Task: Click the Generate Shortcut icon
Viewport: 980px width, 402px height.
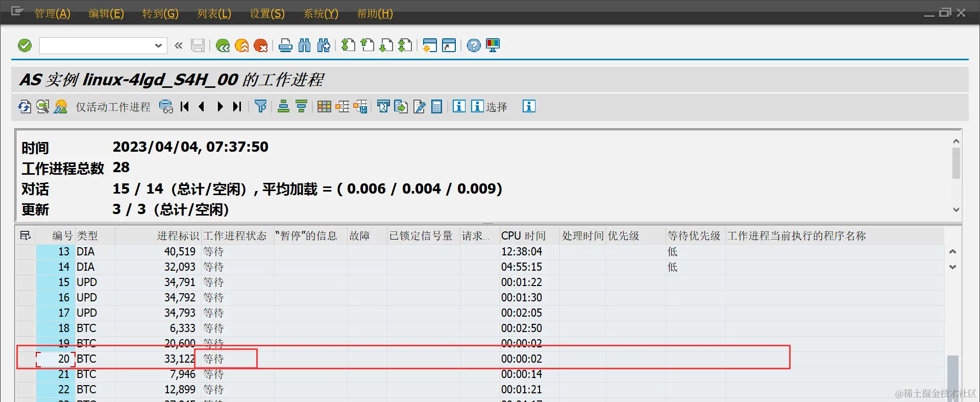Action: tap(449, 45)
